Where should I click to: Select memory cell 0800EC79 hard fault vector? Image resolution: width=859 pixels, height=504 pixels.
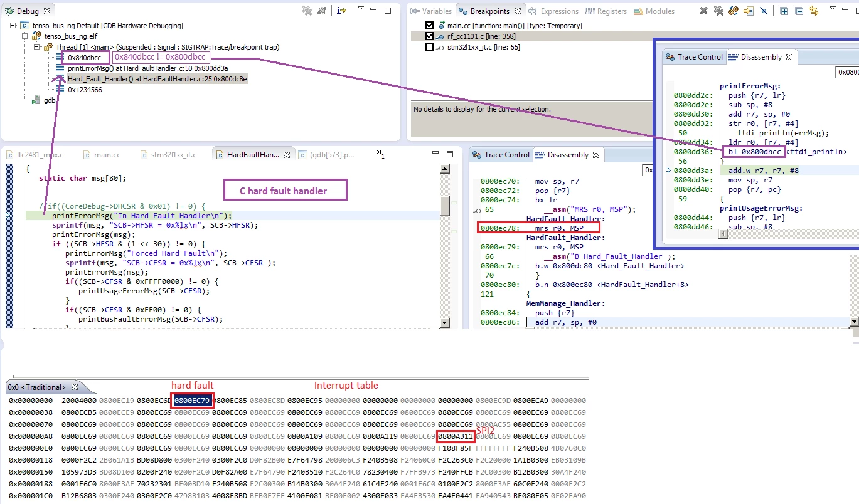pyautogui.click(x=192, y=401)
